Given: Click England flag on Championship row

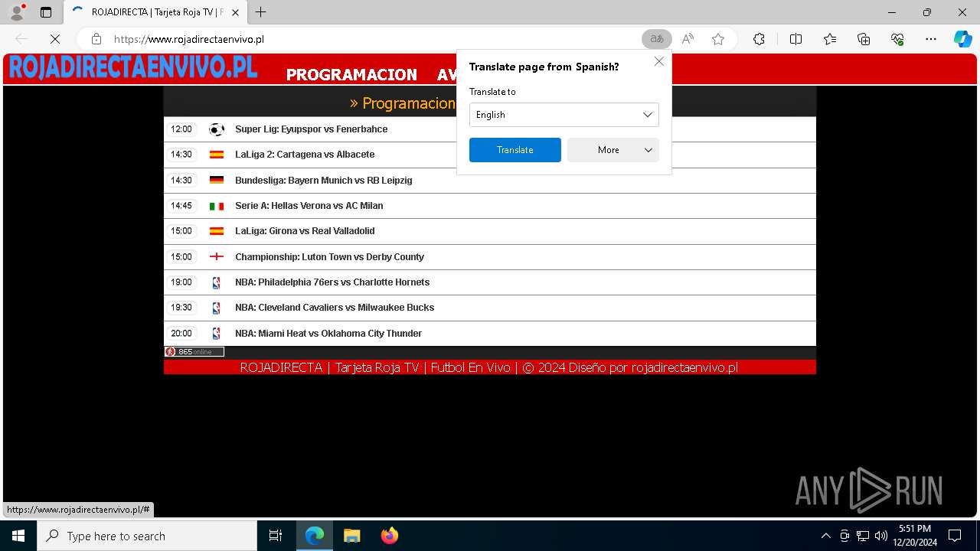Looking at the screenshot, I should click(217, 257).
